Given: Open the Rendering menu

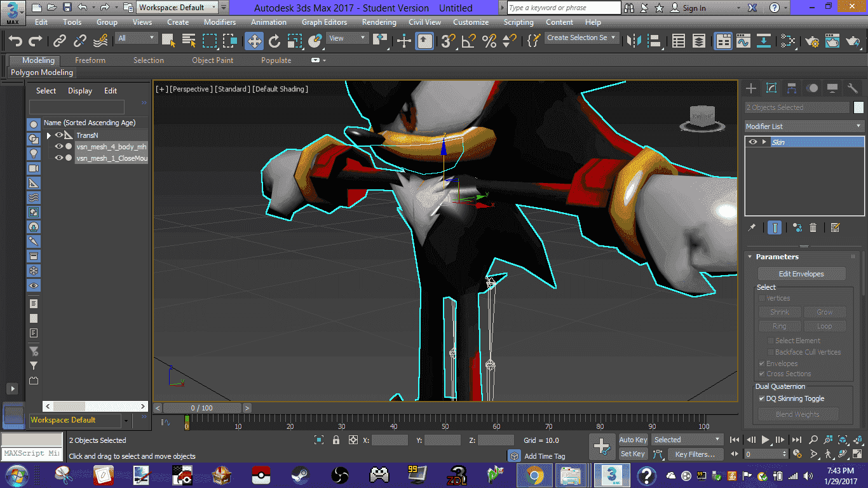Looking at the screenshot, I should pyautogui.click(x=379, y=22).
